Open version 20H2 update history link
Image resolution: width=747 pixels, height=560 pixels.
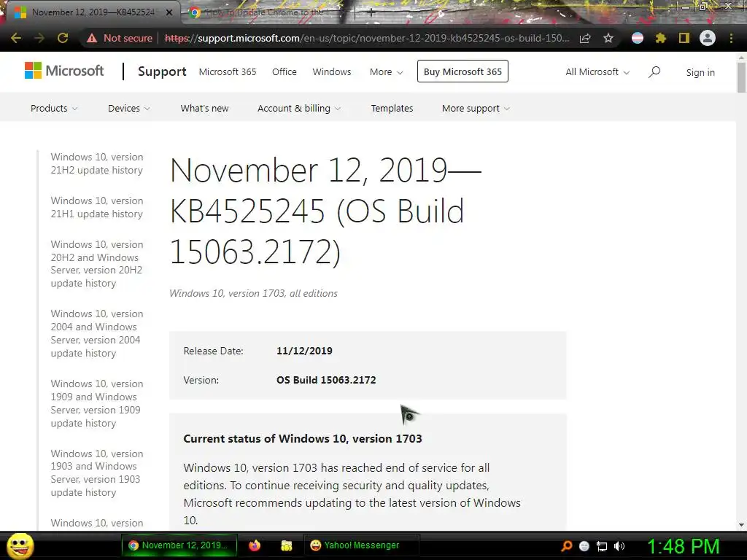(97, 264)
